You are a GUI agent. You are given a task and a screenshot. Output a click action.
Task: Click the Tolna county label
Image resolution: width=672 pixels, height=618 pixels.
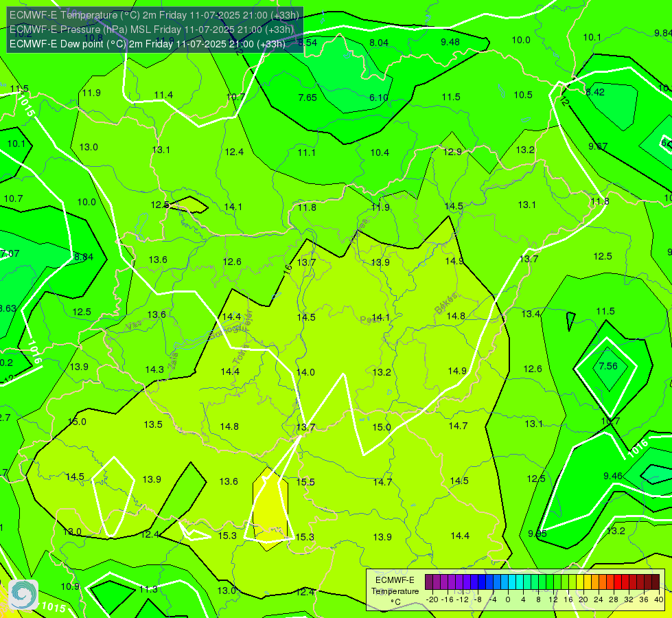tap(240, 354)
